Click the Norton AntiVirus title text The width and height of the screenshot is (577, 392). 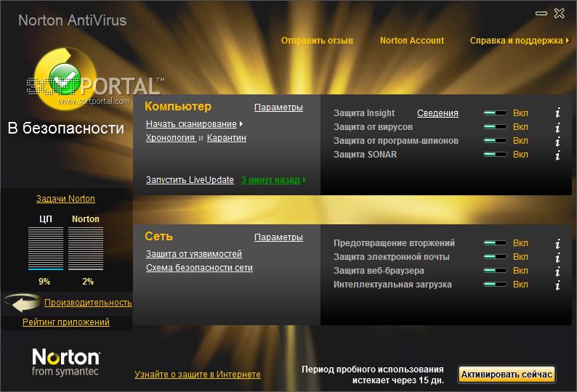click(73, 20)
